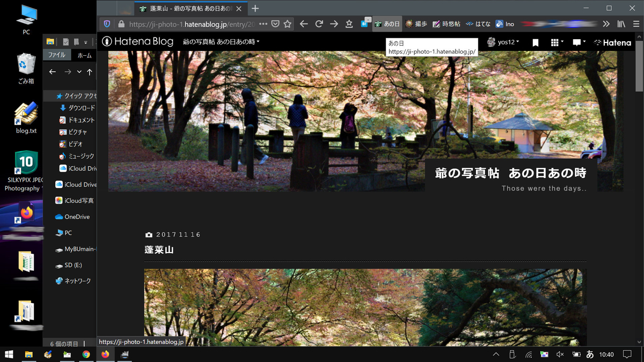Click the autumn foliage article photo
Screen dimensions: 644x362
point(365,307)
